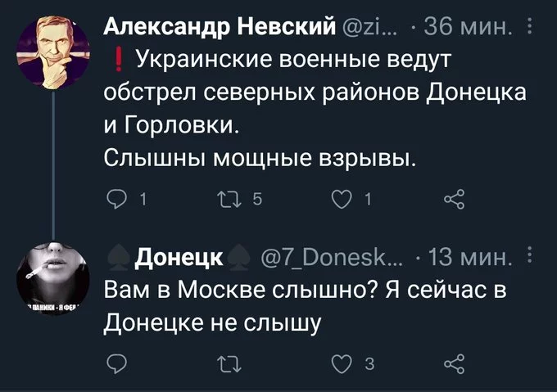
Task: Open the Александр Невский profile name link
Action: coord(215,32)
